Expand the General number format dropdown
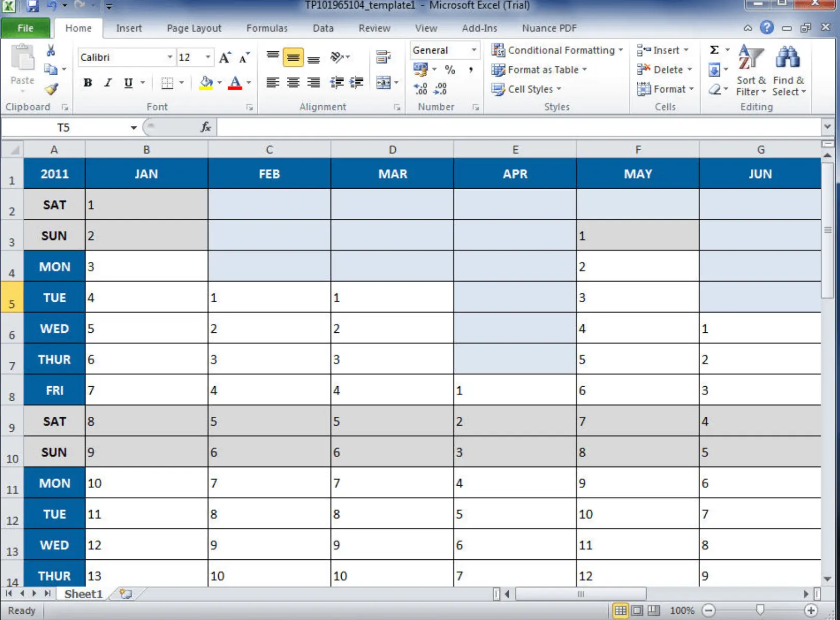Viewport: 840px width, 620px height. (473, 50)
